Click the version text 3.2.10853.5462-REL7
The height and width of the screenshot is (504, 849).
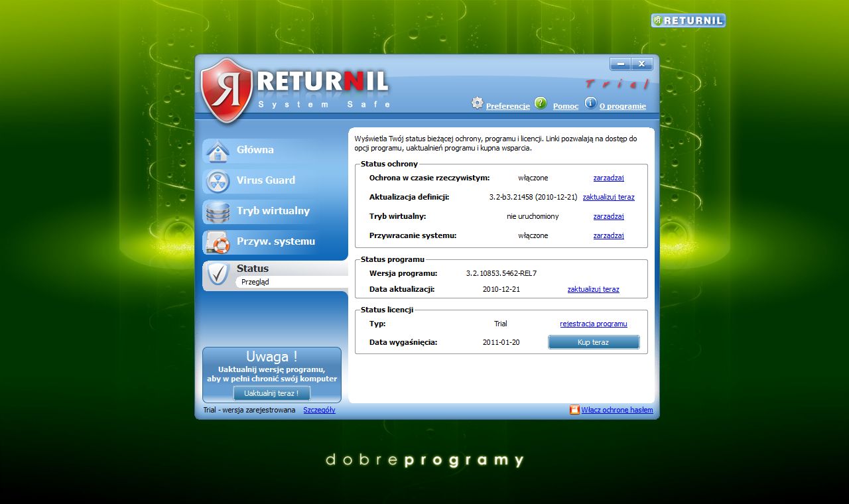pos(501,273)
